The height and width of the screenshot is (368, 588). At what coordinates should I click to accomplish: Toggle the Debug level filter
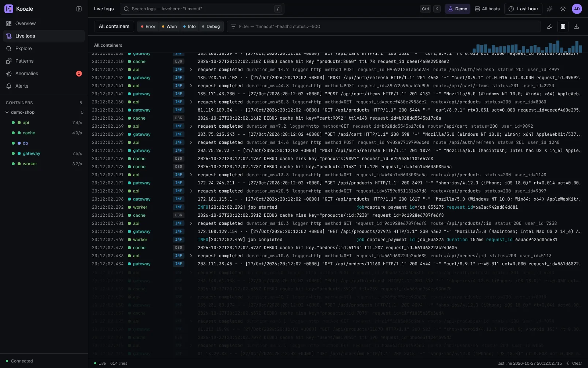click(x=211, y=26)
